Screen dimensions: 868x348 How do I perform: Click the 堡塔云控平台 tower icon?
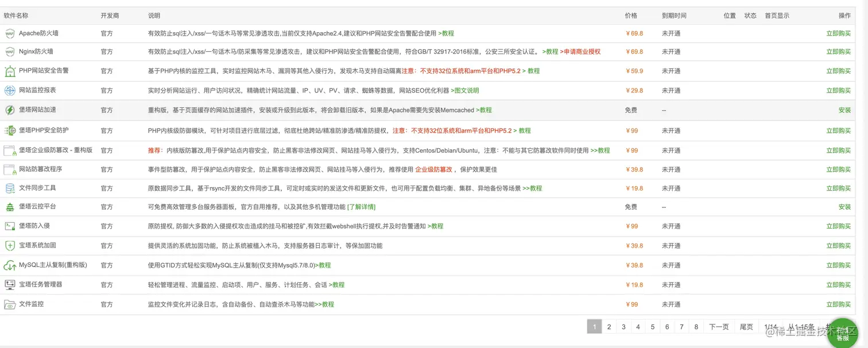coord(10,207)
